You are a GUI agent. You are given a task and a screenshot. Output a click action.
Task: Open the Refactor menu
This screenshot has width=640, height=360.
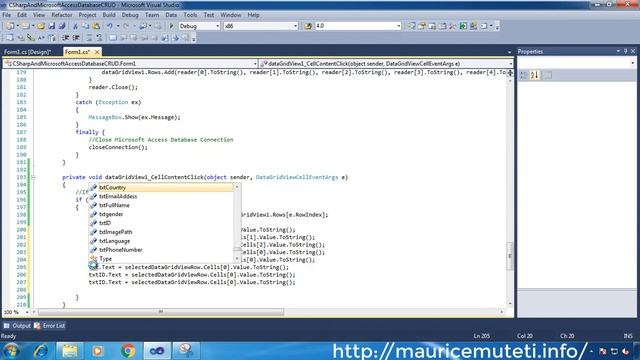[62, 15]
